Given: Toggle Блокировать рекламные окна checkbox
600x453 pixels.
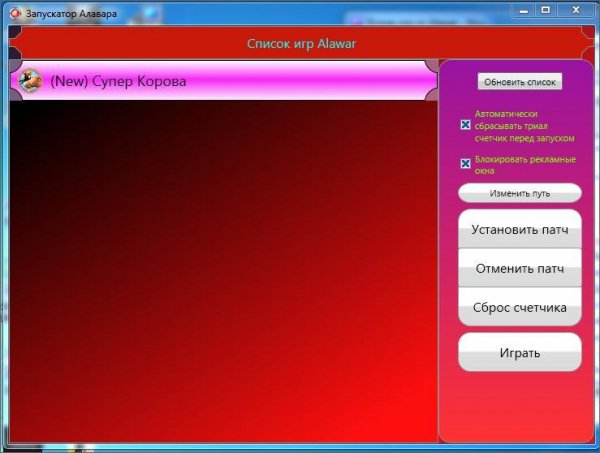Looking at the screenshot, I should [465, 164].
